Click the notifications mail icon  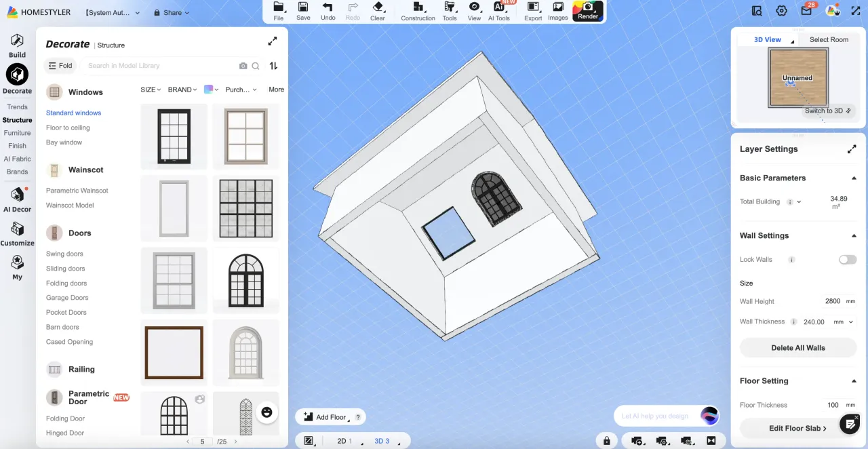(x=806, y=11)
